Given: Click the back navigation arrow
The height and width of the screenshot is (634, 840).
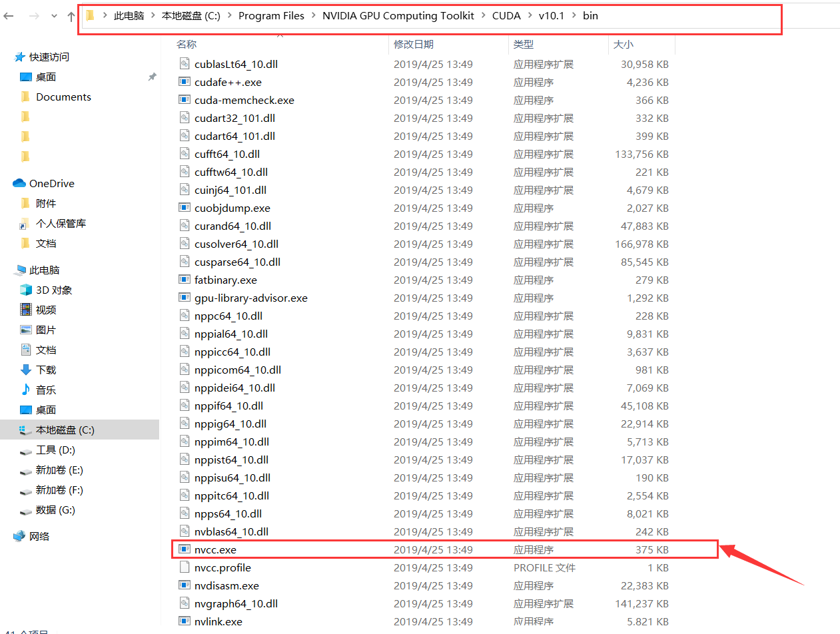Looking at the screenshot, I should [x=9, y=16].
